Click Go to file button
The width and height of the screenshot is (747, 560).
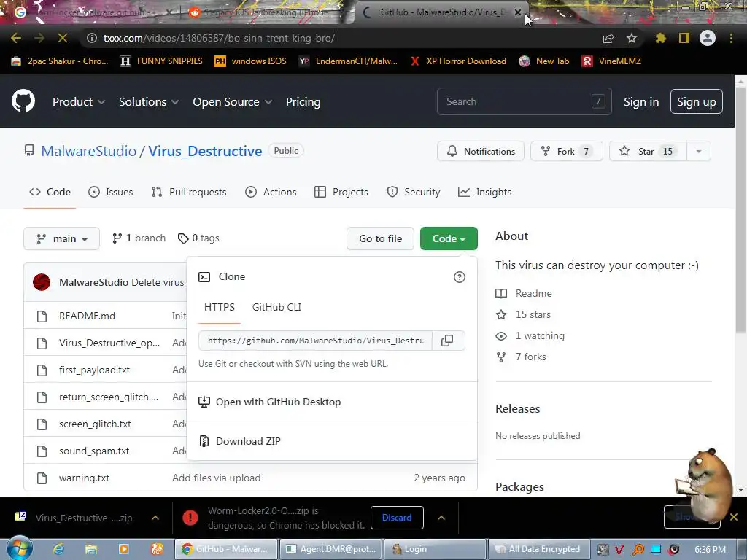point(380,238)
